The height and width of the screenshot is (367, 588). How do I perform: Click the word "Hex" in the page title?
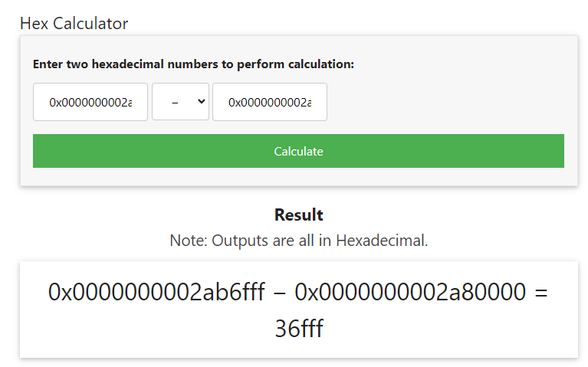[34, 23]
